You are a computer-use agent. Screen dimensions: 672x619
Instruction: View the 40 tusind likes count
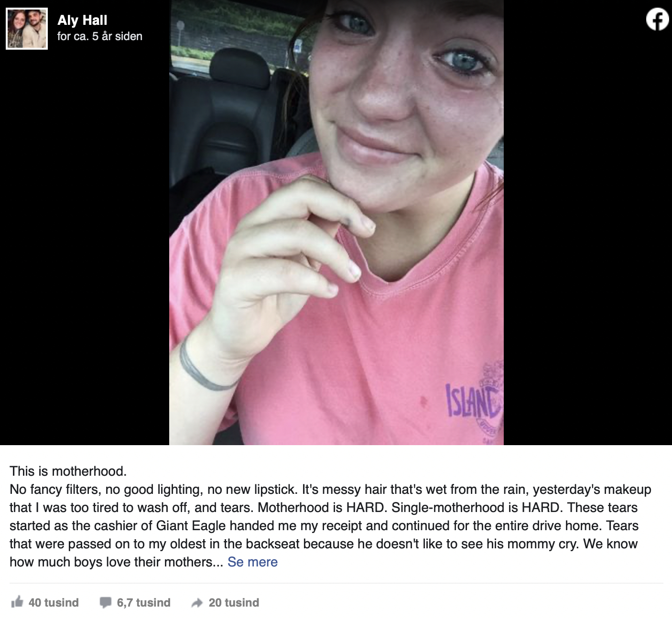[x=54, y=602]
